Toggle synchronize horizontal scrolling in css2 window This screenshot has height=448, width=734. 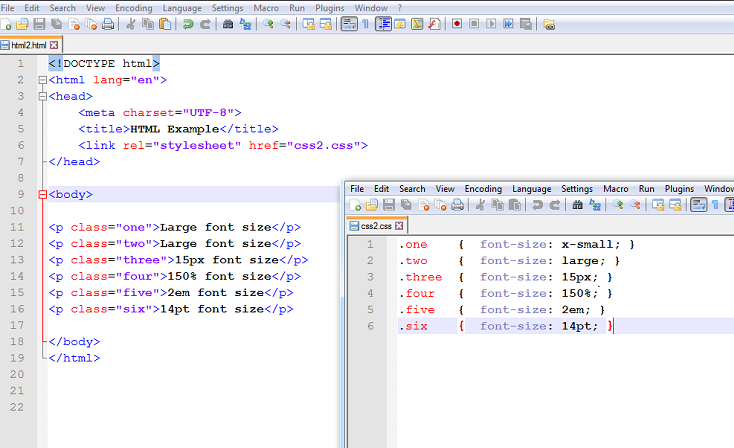[x=675, y=205]
